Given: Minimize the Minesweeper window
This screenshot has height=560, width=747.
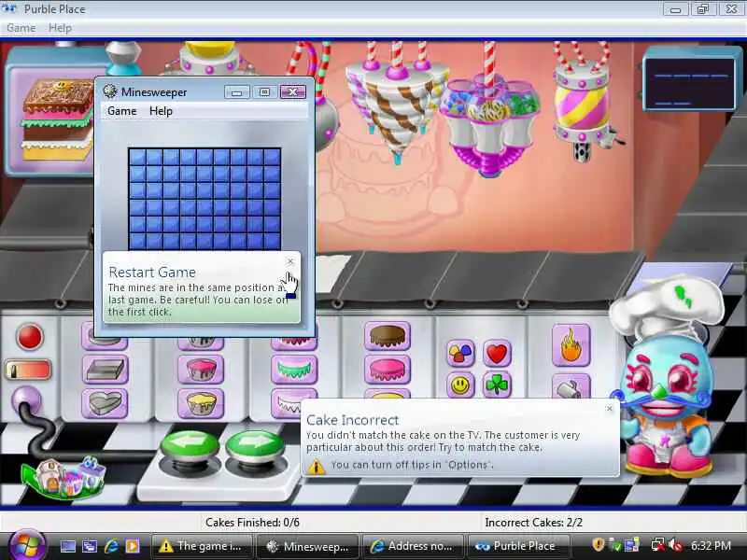Looking at the screenshot, I should 237,91.
